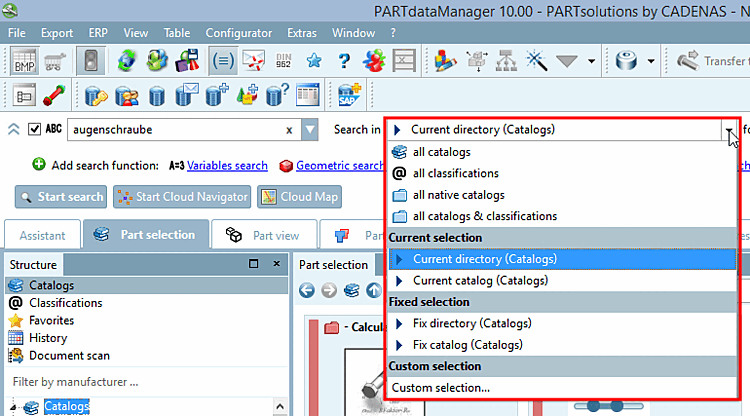
Task: Choose all classifications in dropdown list
Action: point(562,173)
